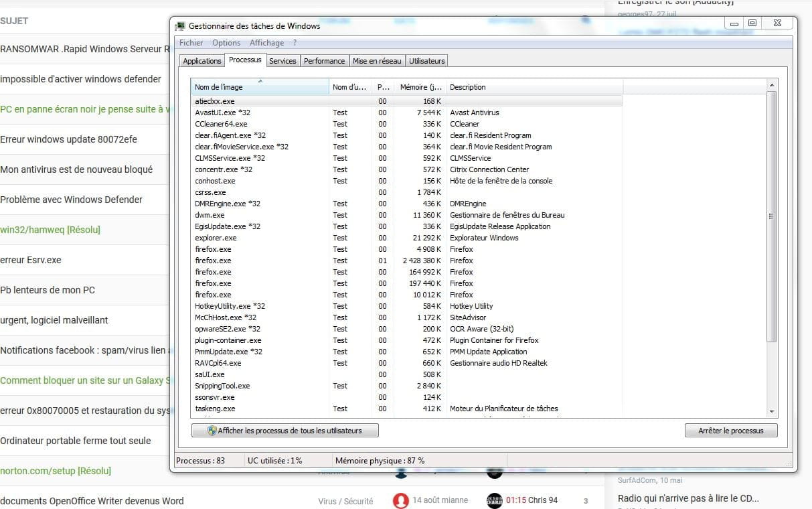The width and height of the screenshot is (812, 509).
Task: Open the ? help menu
Action: tap(295, 43)
